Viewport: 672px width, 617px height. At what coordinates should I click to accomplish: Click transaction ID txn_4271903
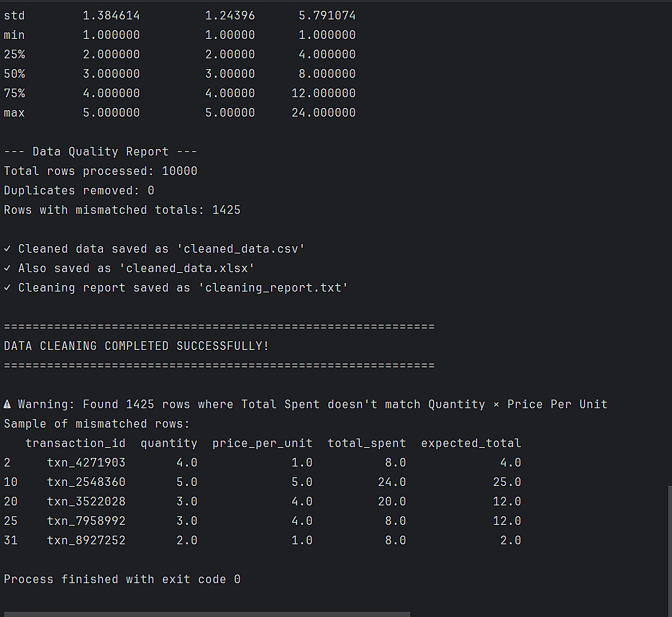[x=86, y=462]
